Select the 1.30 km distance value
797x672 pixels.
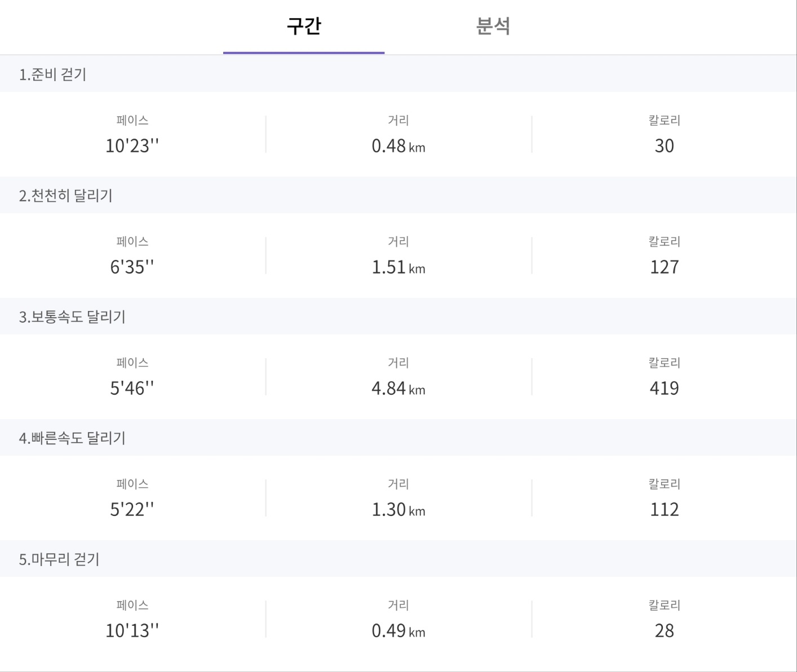click(398, 509)
